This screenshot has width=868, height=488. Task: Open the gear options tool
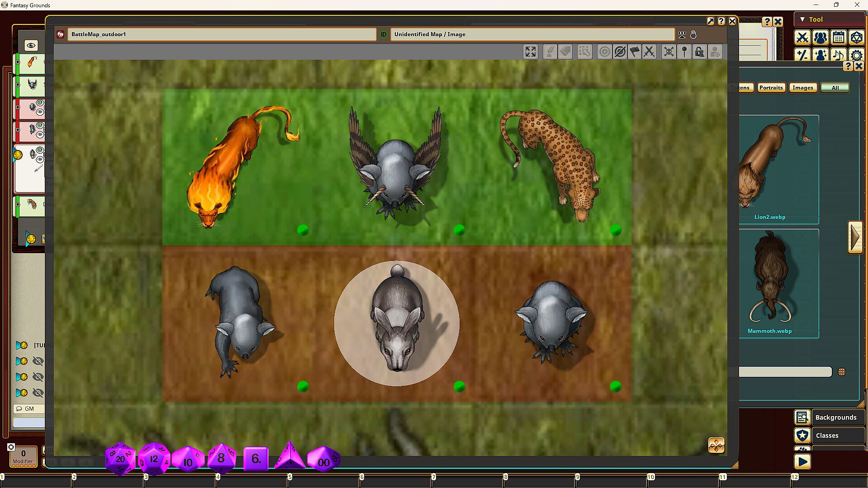856,55
